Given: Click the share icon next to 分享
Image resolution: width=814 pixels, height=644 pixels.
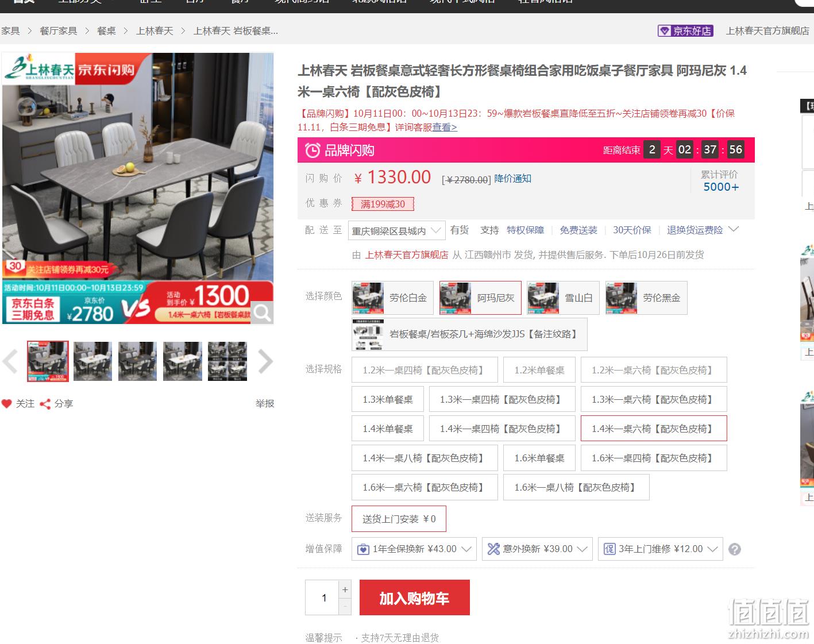Looking at the screenshot, I should [45, 404].
